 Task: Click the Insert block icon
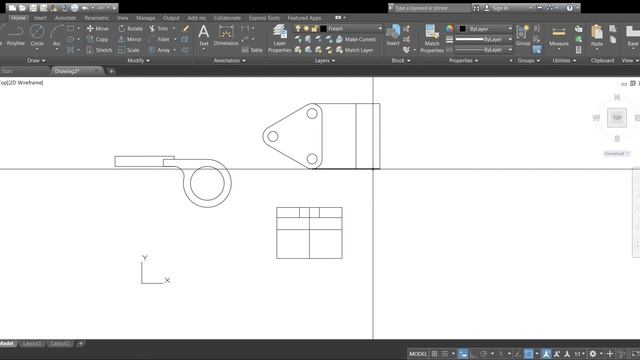393,35
